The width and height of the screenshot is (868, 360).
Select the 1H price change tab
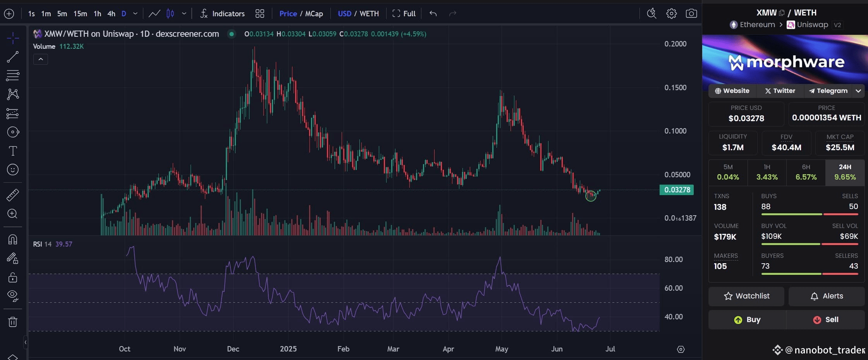click(x=767, y=172)
